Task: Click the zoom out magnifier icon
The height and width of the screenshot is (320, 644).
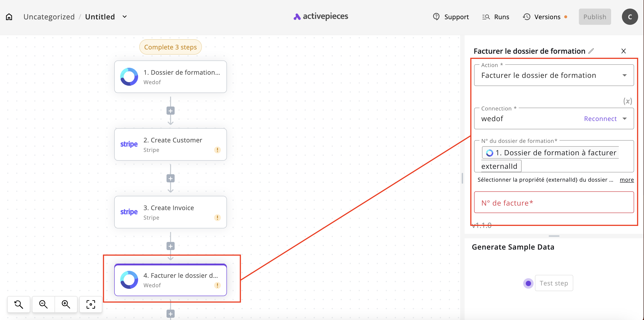Action: 43,304
